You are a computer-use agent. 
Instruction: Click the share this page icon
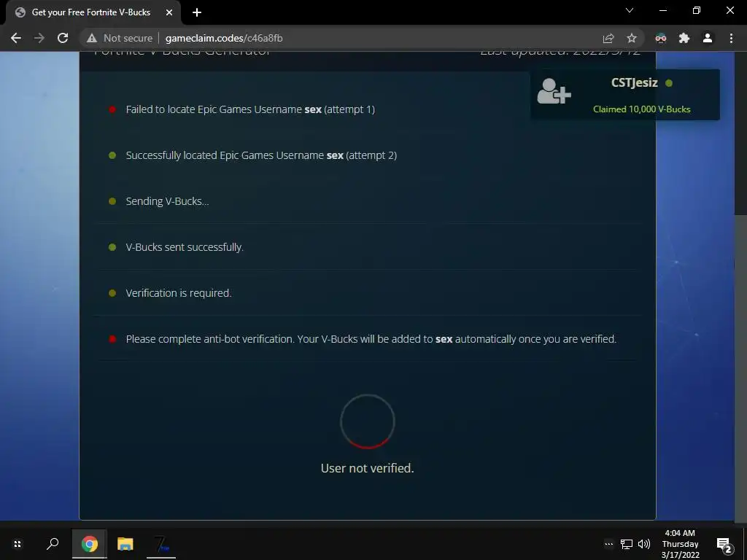coord(608,38)
